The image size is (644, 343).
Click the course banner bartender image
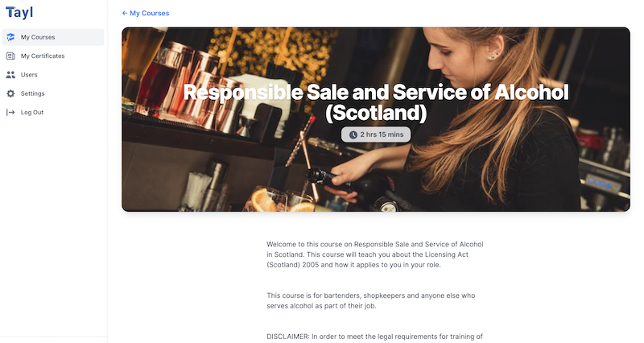[x=376, y=119]
